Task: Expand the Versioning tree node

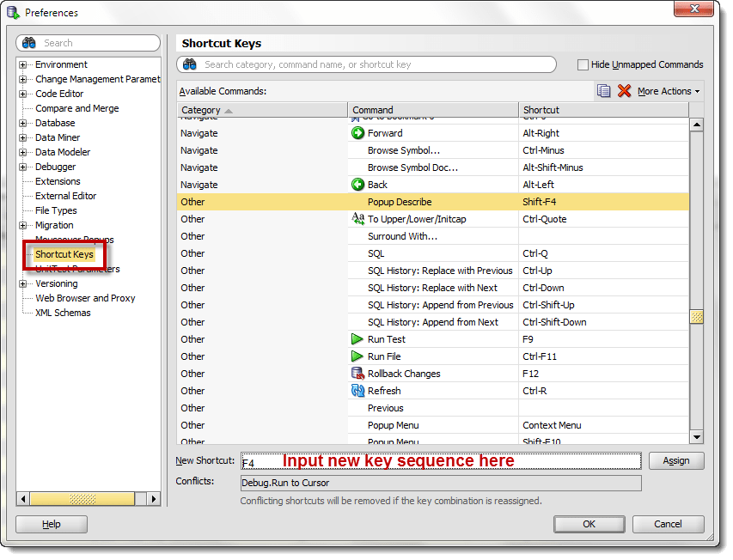Action: pyautogui.click(x=22, y=283)
